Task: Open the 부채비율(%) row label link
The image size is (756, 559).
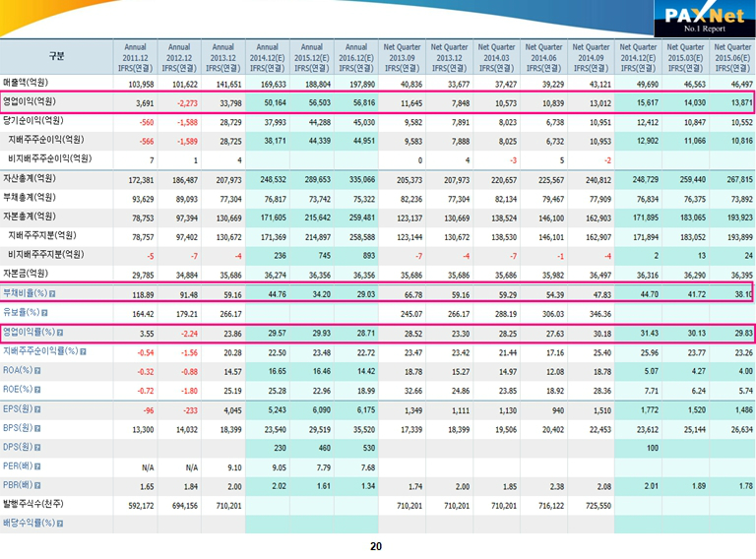Action: [x=24, y=293]
